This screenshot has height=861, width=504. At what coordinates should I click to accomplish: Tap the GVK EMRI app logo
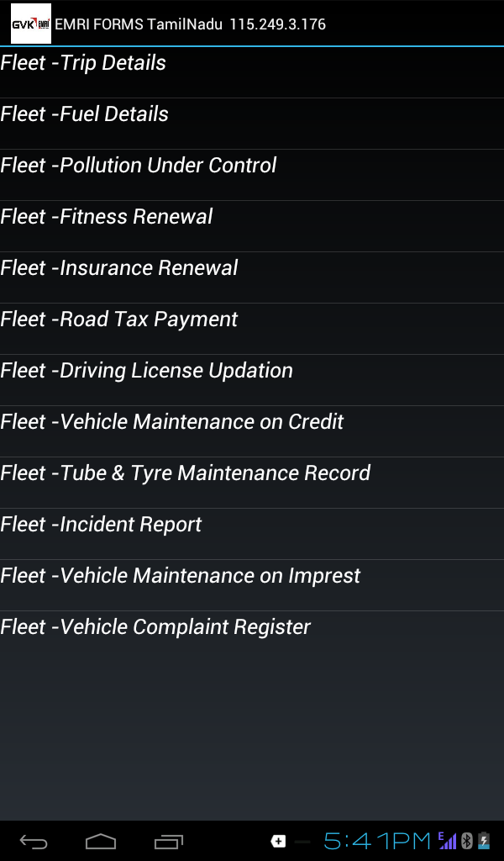pyautogui.click(x=31, y=24)
